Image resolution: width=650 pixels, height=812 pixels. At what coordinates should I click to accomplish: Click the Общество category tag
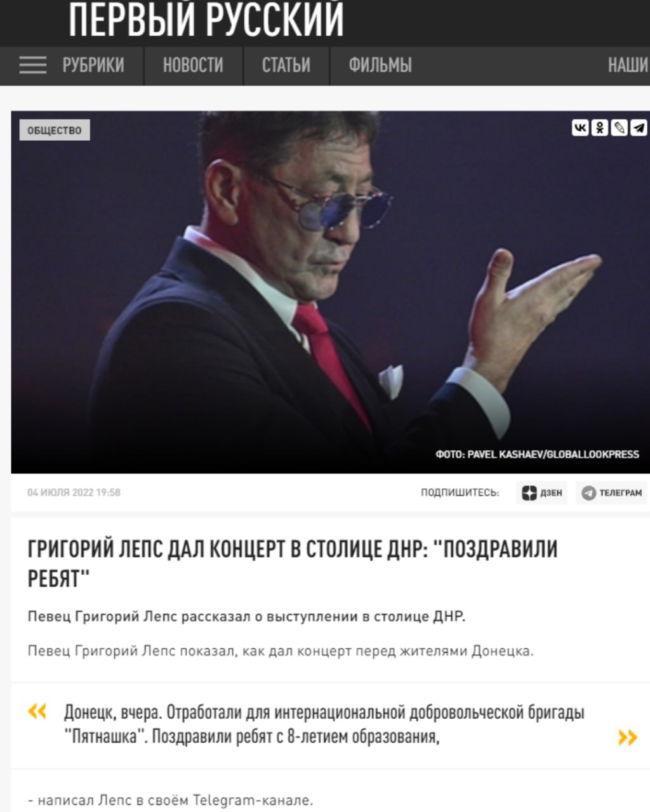click(x=55, y=130)
